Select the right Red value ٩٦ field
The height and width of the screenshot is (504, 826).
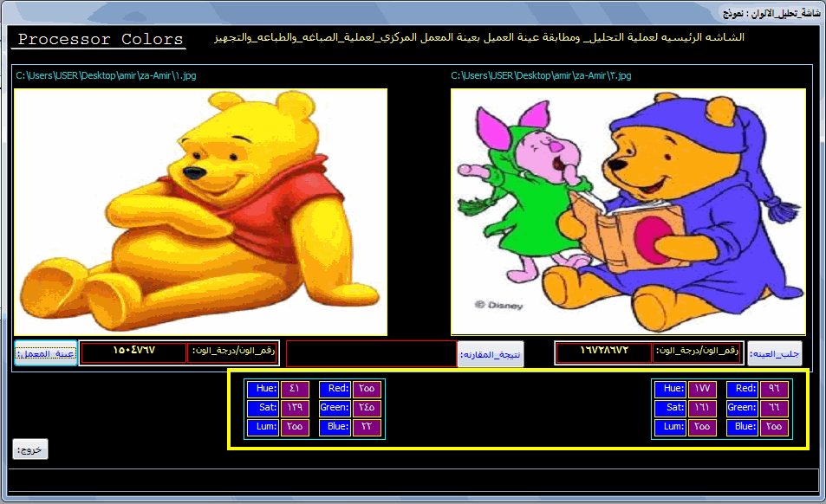coord(774,389)
